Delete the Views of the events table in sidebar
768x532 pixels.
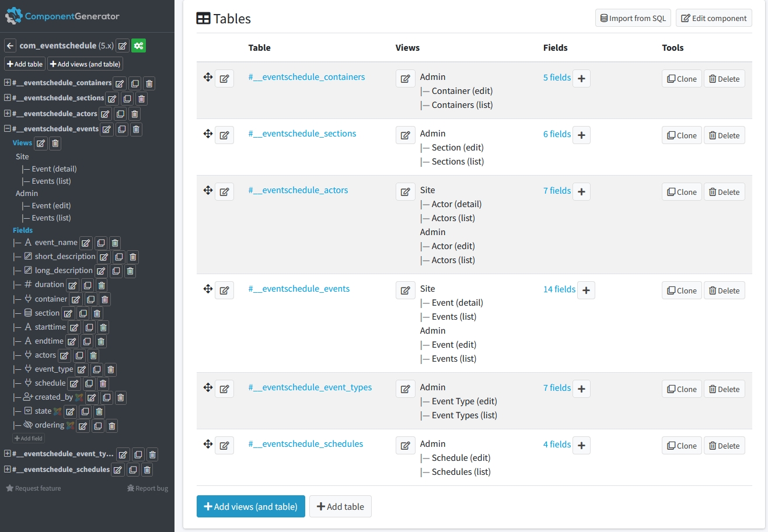[x=55, y=143]
